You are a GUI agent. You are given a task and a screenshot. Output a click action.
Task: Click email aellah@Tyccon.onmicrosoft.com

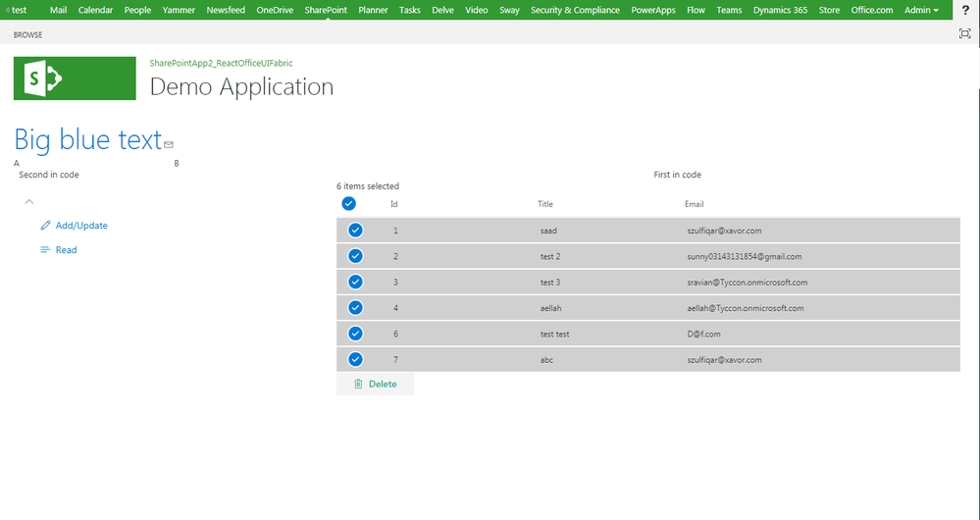[x=745, y=308]
